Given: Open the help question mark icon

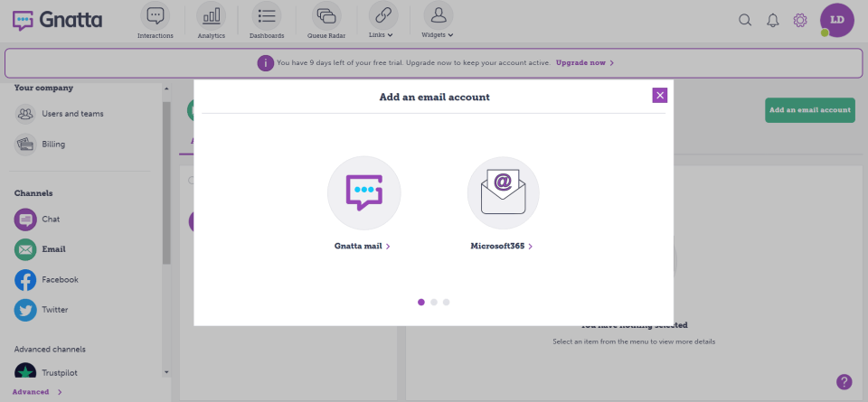Looking at the screenshot, I should point(844,381).
